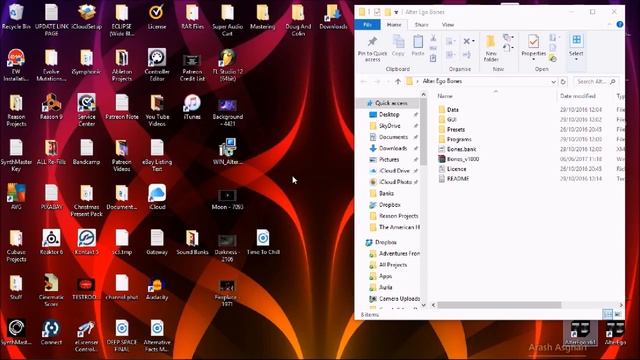This screenshot has width=640, height=360.
Task: Select the WIN_Alter installer desktop icon
Action: [227, 152]
